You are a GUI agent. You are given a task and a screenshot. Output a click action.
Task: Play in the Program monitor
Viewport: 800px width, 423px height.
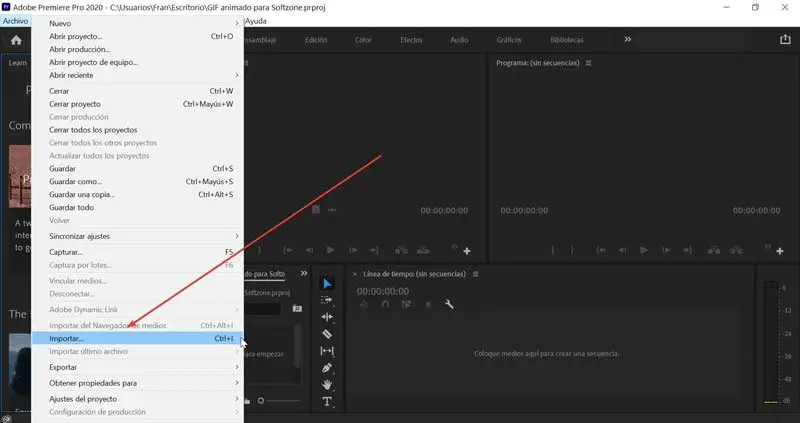(x=644, y=251)
